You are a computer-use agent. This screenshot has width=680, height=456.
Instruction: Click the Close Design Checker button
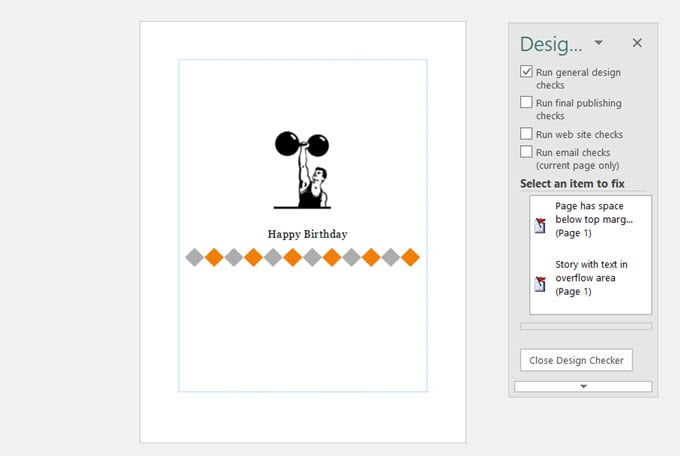tap(576, 360)
